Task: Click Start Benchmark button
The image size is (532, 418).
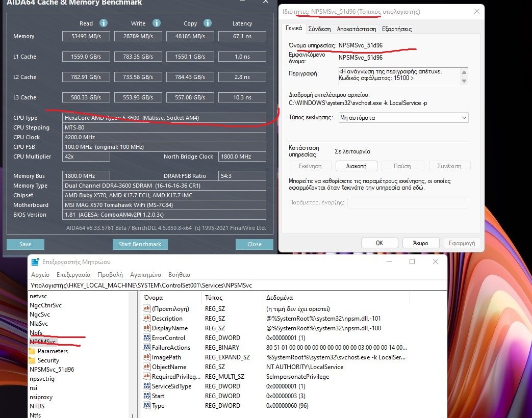Action: [140, 244]
